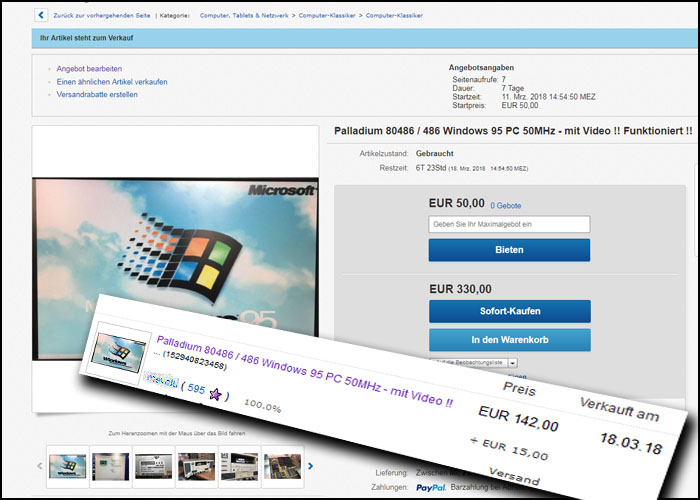This screenshot has height=500, width=700.
Task: Click 'EUR 142,00' sold price
Action: (x=518, y=419)
